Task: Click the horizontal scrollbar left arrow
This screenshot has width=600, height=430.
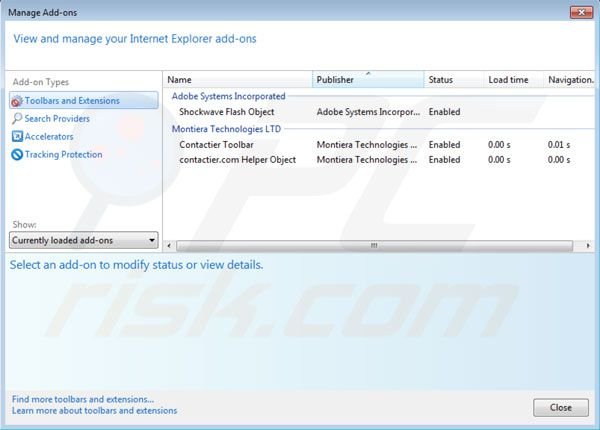Action: 169,246
